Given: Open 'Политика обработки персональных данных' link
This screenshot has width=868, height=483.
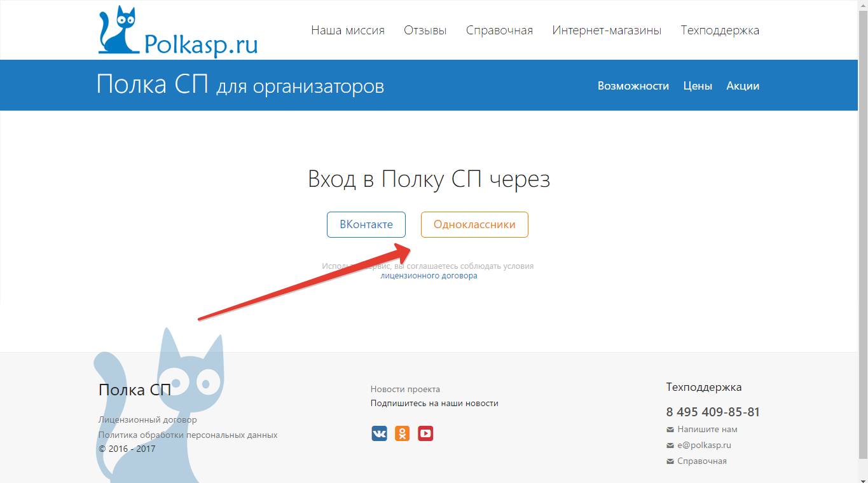Looking at the screenshot, I should 188,435.
